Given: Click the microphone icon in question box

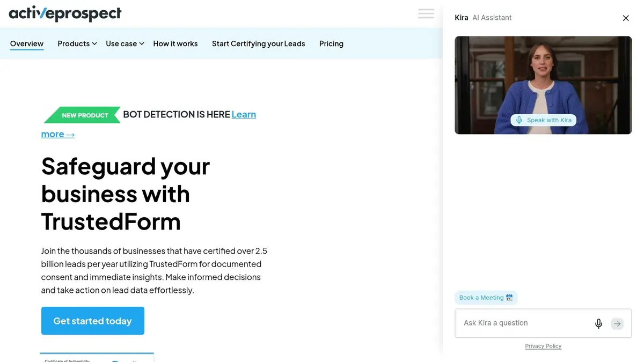Looking at the screenshot, I should 598,323.
